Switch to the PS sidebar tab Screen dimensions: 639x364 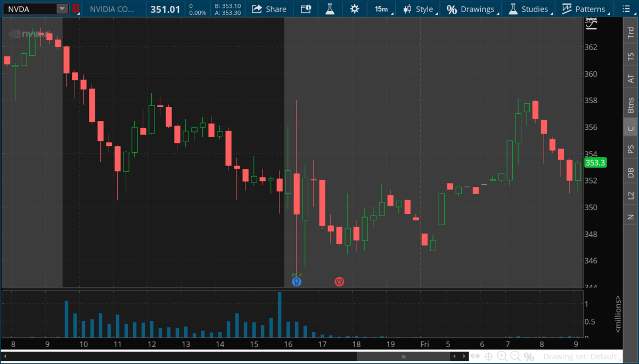coord(631,148)
